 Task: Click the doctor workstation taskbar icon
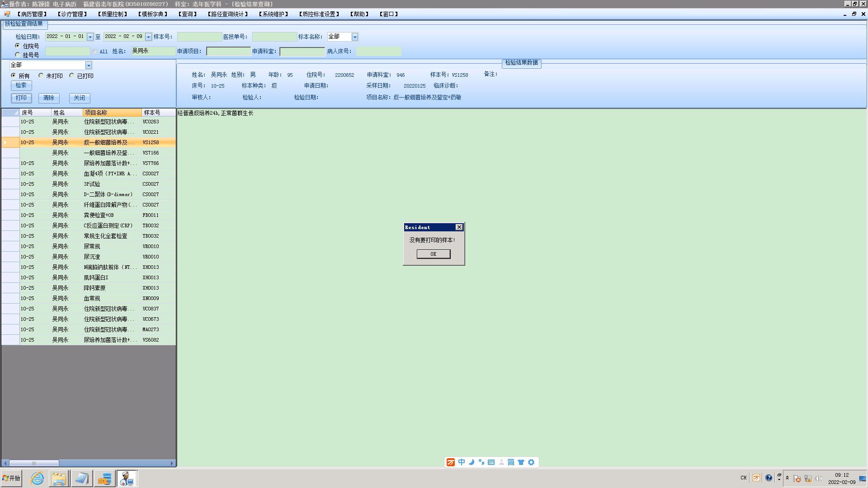(127, 478)
